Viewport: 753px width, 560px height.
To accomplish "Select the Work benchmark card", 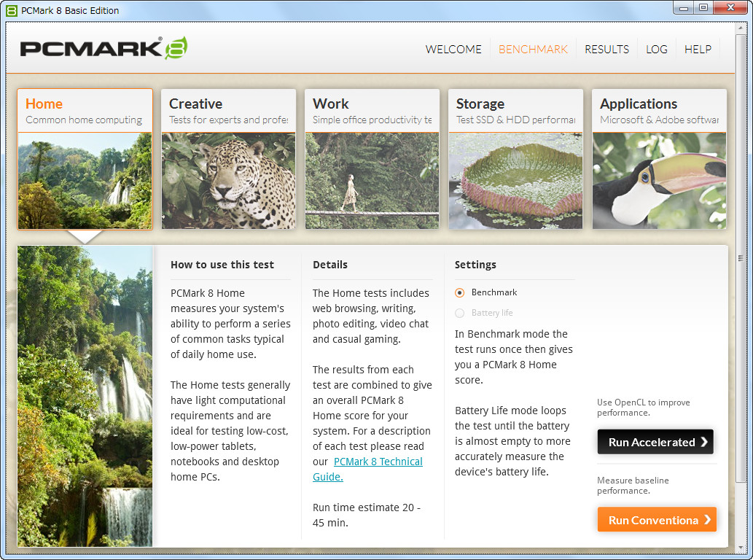I will coord(372,159).
